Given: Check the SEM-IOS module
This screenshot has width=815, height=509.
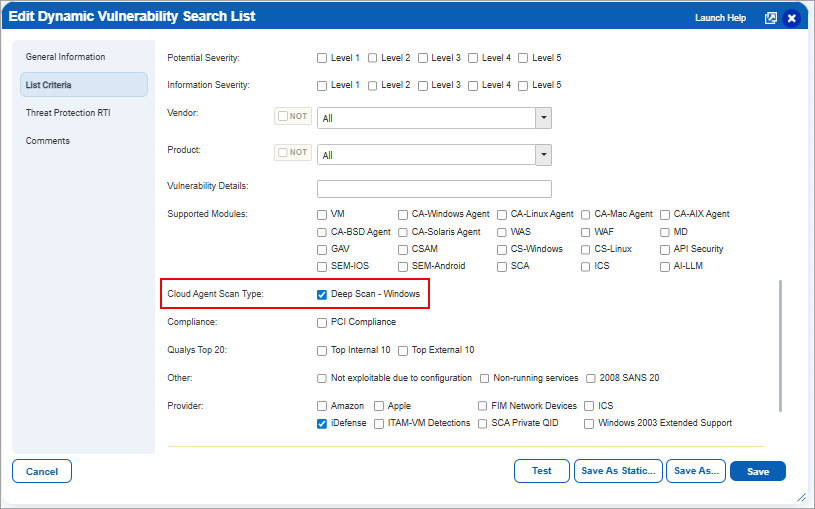Looking at the screenshot, I should (322, 267).
